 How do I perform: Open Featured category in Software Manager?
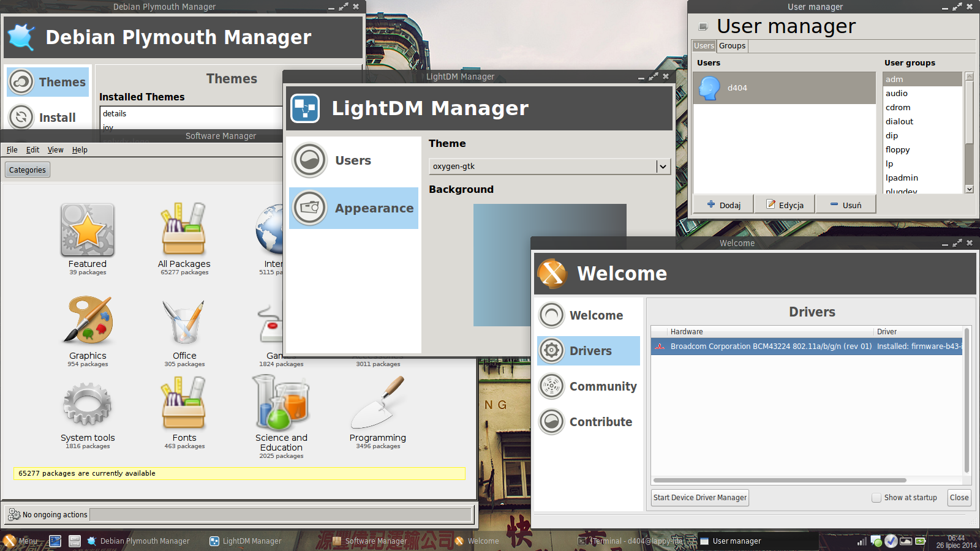pyautogui.click(x=88, y=239)
